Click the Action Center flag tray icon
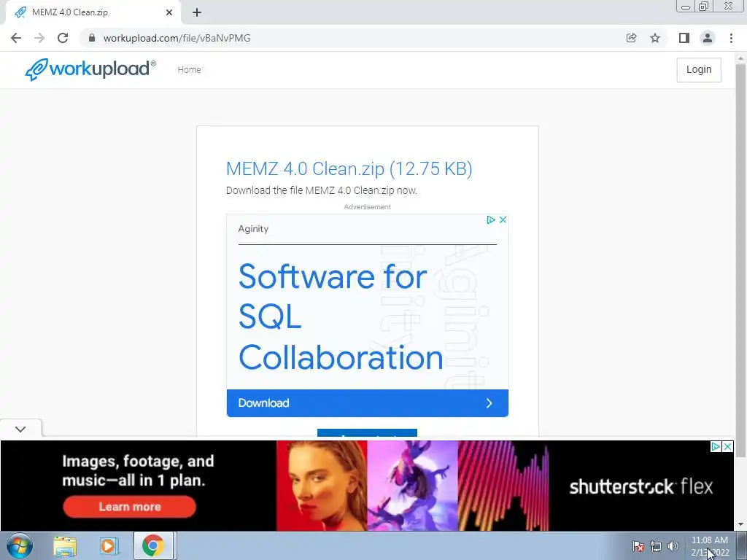 click(638, 546)
